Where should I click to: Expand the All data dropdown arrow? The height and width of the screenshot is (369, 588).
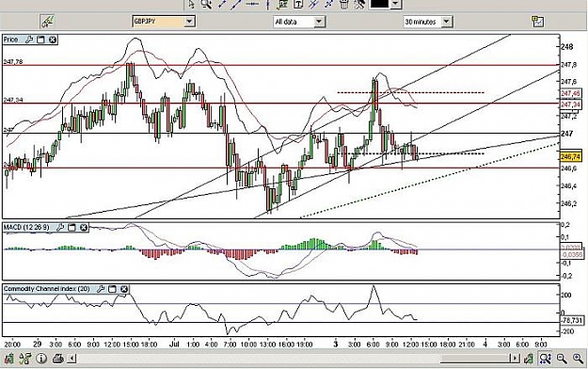tap(319, 22)
